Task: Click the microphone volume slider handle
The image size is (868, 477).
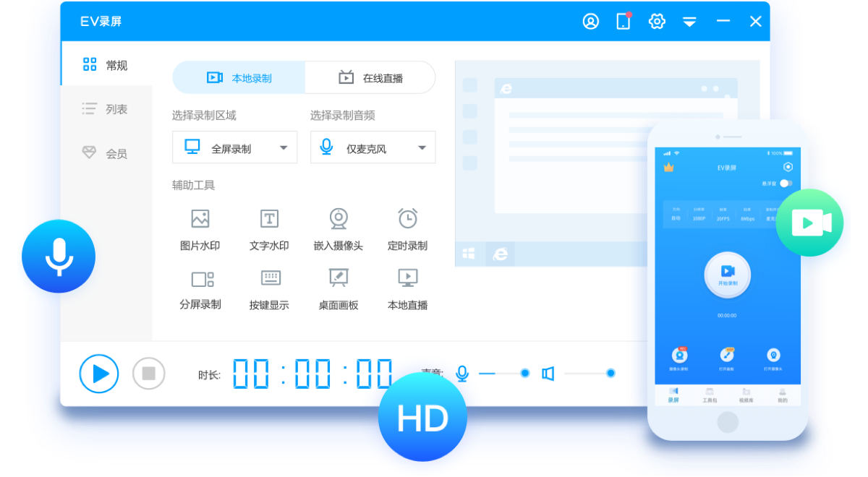Action: pos(525,373)
